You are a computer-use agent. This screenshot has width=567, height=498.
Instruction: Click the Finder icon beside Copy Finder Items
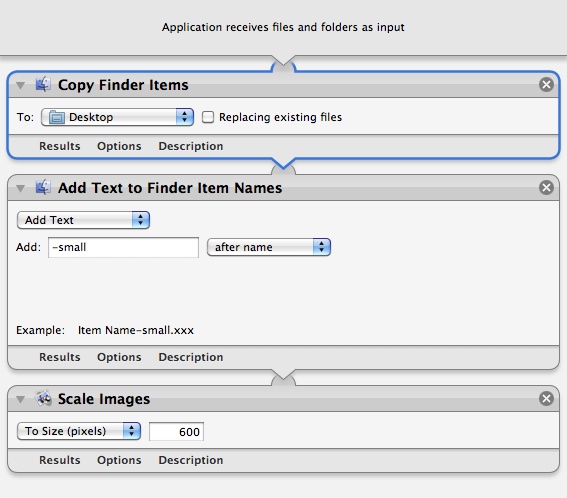[43, 84]
